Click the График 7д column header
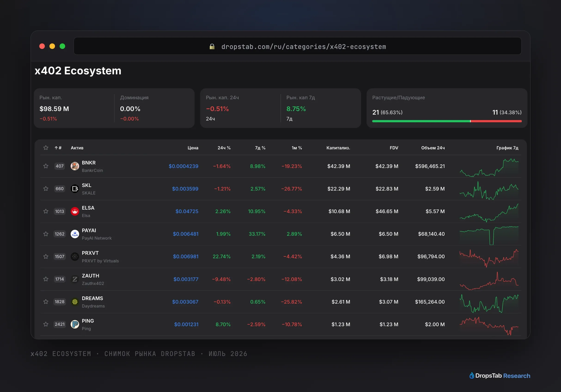 507,148
